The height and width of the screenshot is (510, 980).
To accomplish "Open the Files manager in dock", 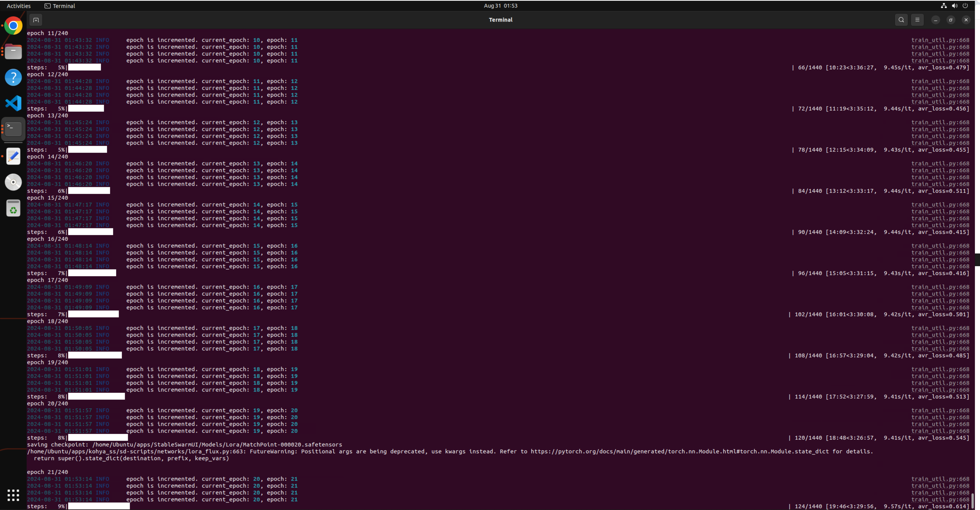I will [x=13, y=52].
